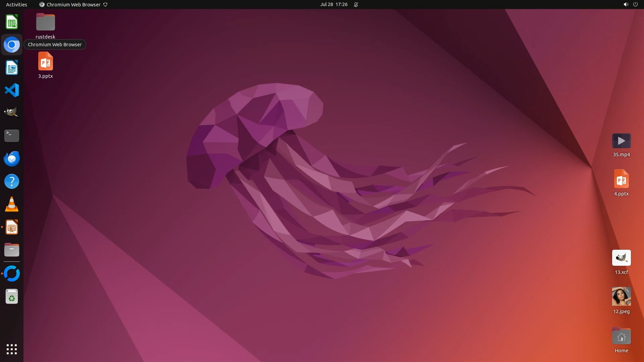
Task: Launch VLC media player from dock
Action: pos(12,204)
